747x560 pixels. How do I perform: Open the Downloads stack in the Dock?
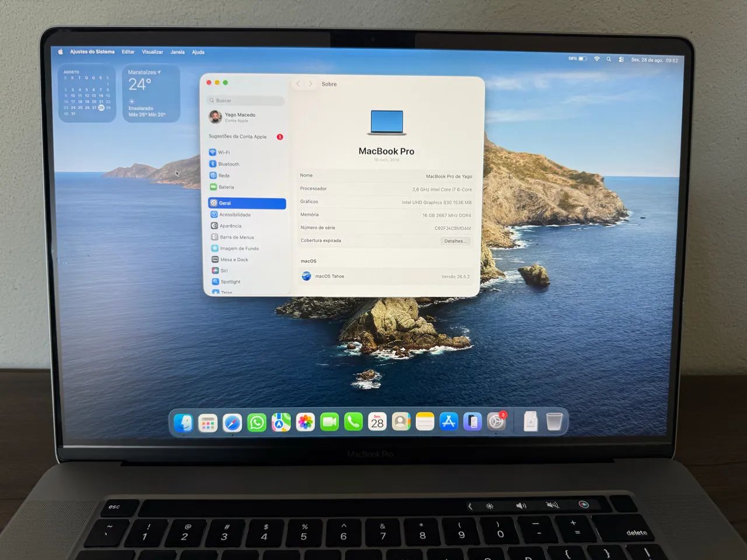pyautogui.click(x=530, y=421)
